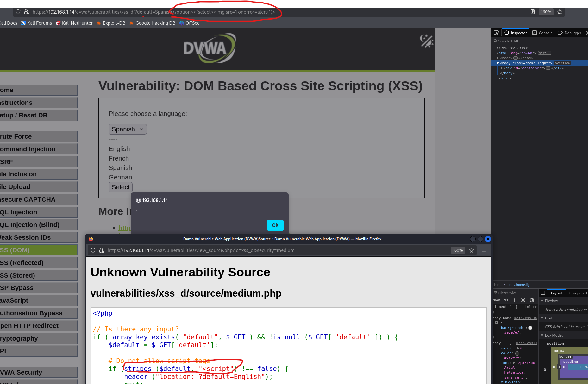The width and height of the screenshot is (588, 384).
Task: Open the Spanish language dropdown
Action: pos(128,129)
